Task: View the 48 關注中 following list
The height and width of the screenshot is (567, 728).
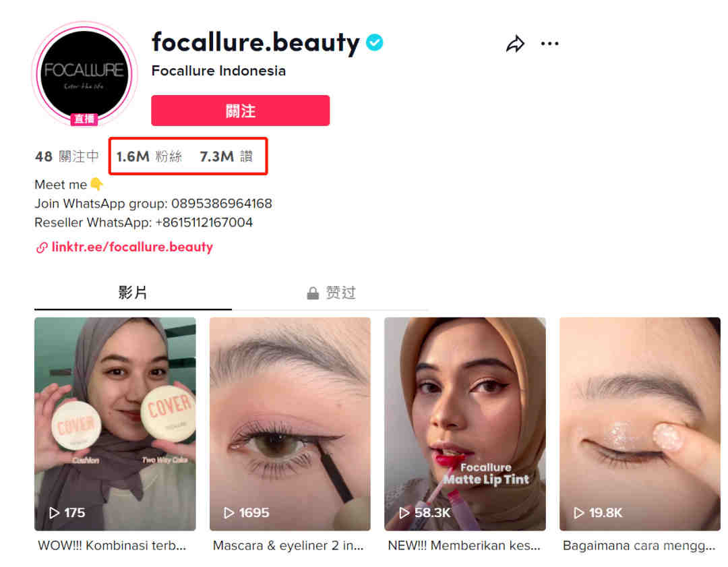Action: tap(67, 156)
